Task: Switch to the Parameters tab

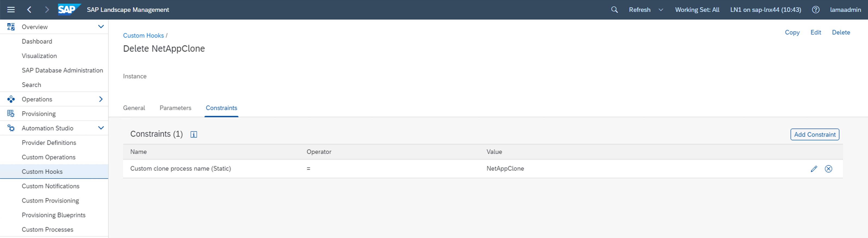Action: pos(175,108)
